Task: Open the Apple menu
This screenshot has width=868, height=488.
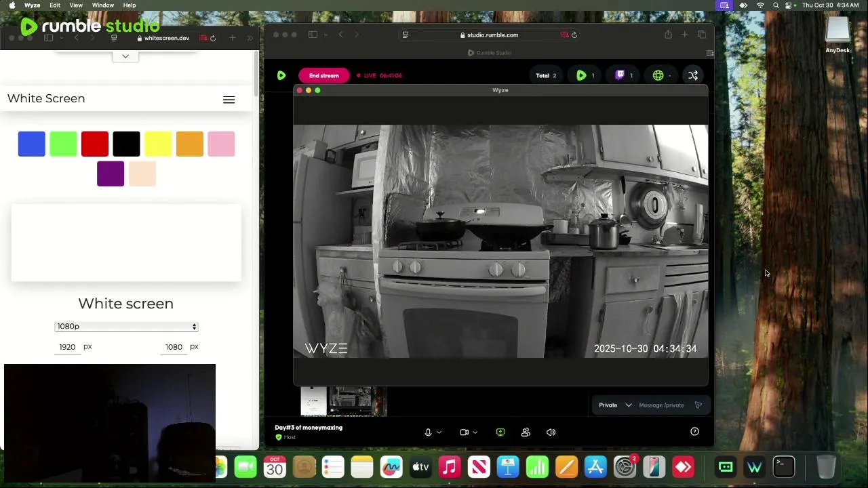Action: [12, 5]
